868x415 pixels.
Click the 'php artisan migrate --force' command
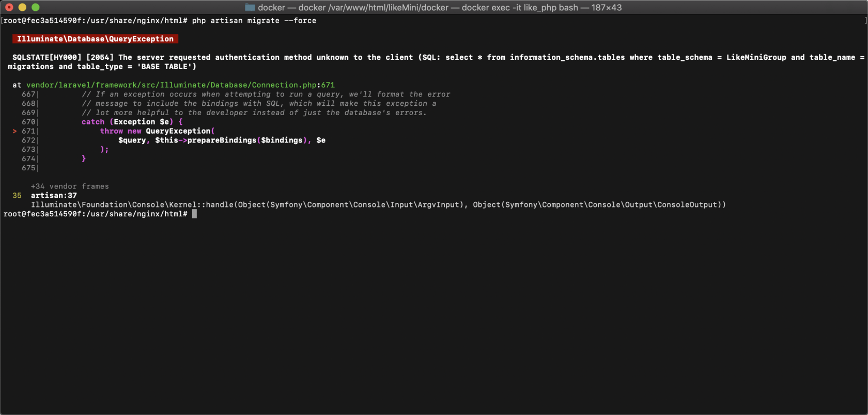254,21
